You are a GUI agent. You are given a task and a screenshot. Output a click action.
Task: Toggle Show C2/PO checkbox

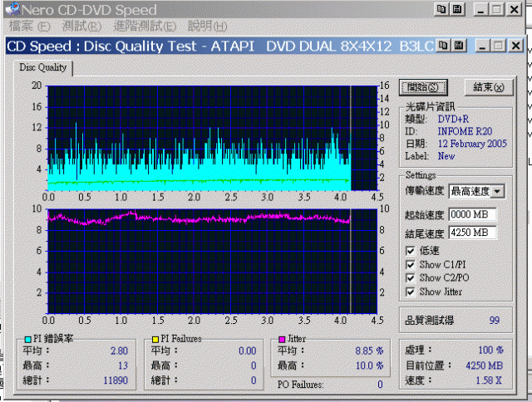click(410, 278)
